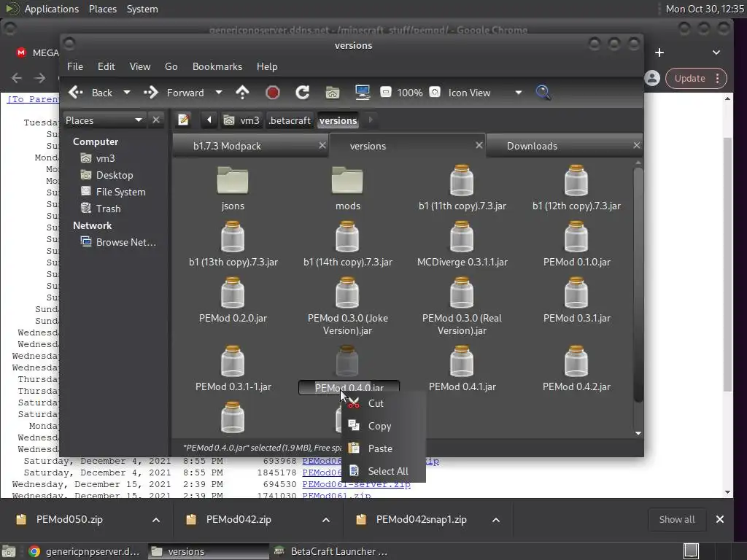Screen dimensions: 747x560
Task: Toggle text-based location bar edit icon
Action: (183, 120)
